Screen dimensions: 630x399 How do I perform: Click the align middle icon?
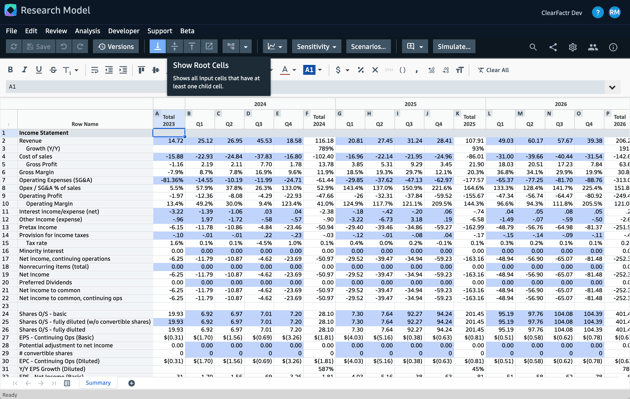coord(155,70)
